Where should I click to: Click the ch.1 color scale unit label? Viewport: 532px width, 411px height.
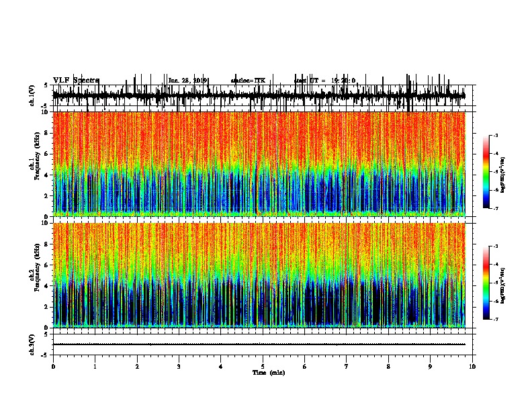coord(503,175)
